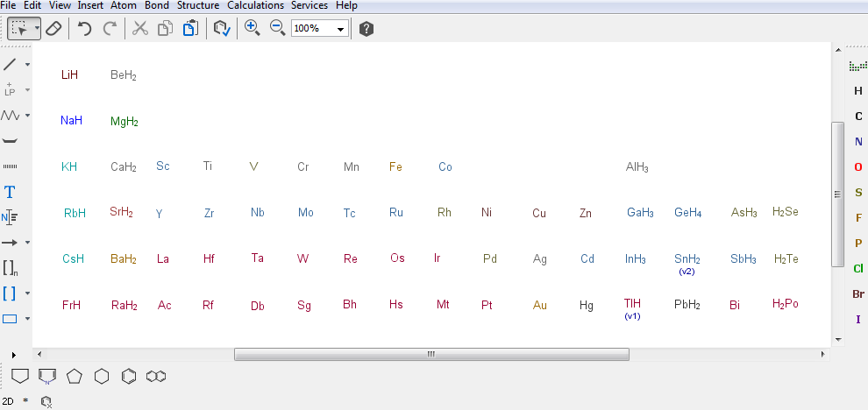Click the Undo arrow icon

84,29
